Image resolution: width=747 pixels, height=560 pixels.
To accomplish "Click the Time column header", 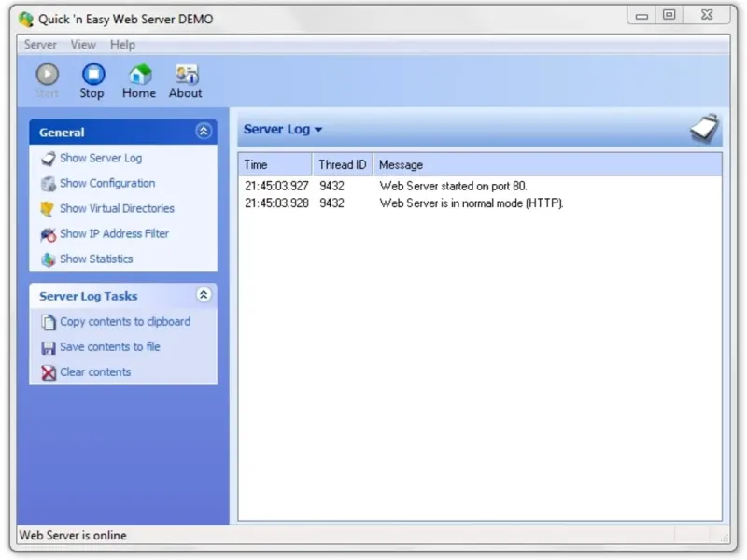I will 275,165.
